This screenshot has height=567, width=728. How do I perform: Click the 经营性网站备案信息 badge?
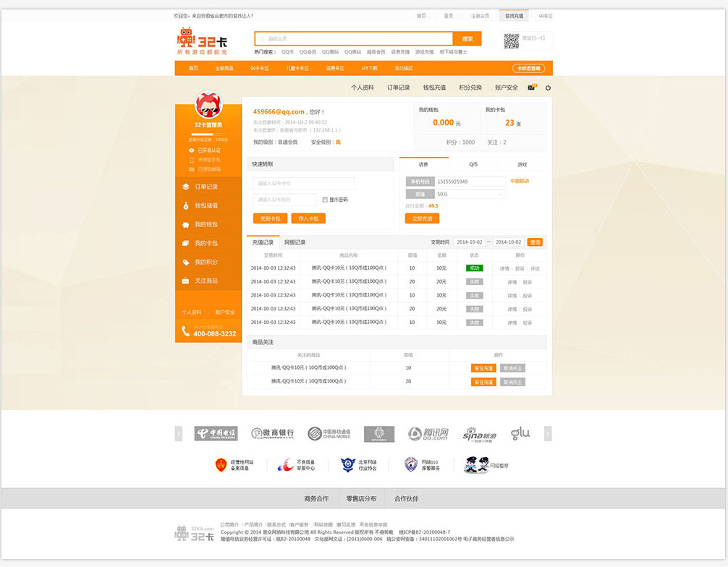(x=234, y=465)
